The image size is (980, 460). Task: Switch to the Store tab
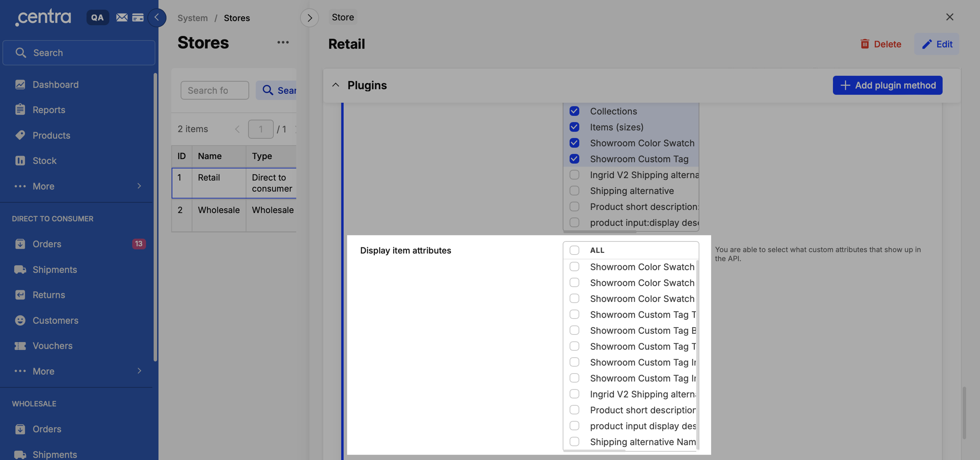pos(343,17)
